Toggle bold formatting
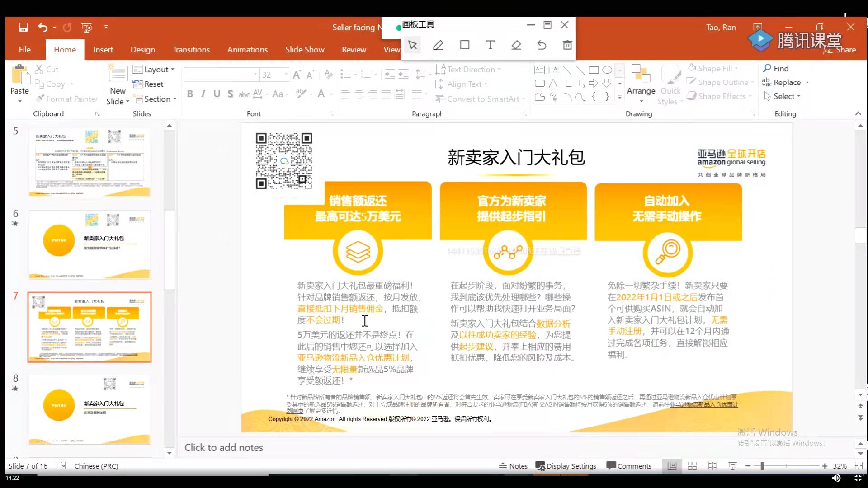 pos(189,94)
